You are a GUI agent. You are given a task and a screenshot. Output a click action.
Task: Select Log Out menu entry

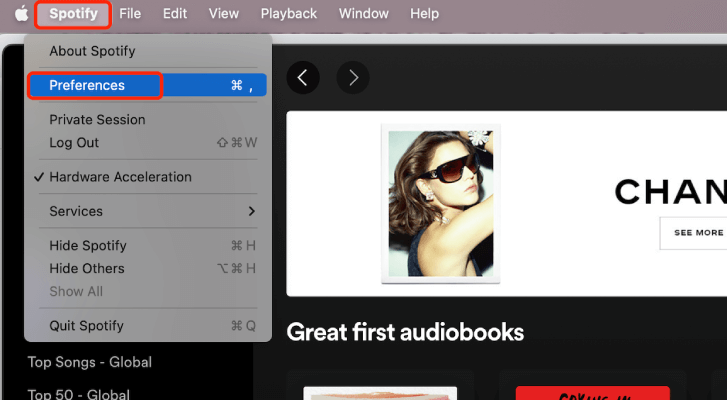(x=74, y=143)
